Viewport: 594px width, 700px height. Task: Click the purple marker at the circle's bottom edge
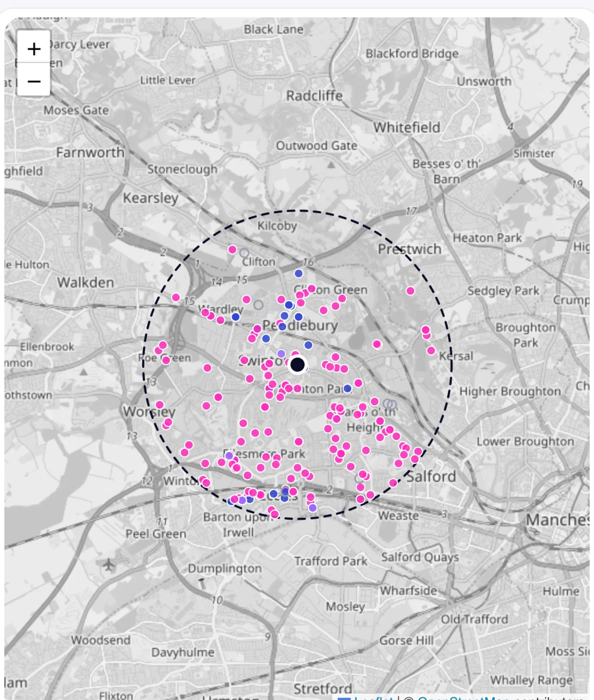[x=313, y=508]
